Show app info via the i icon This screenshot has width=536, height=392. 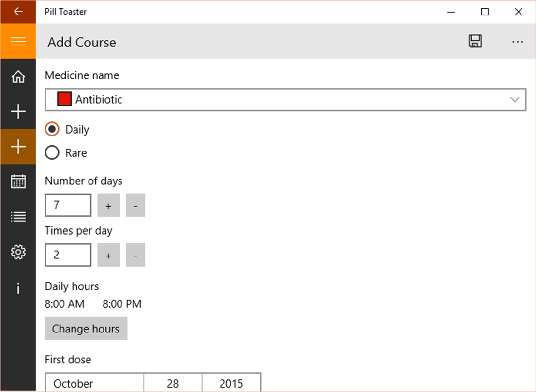(x=18, y=288)
